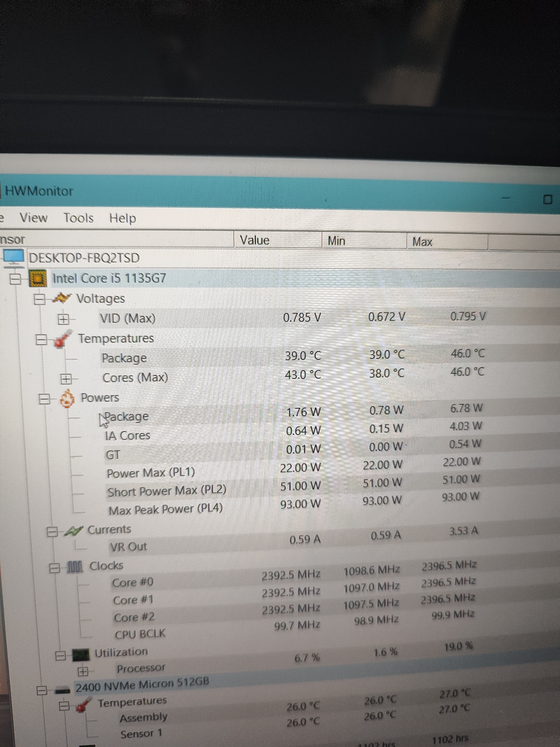Select the VR Out row
The width and height of the screenshot is (560, 747).
pos(129,547)
